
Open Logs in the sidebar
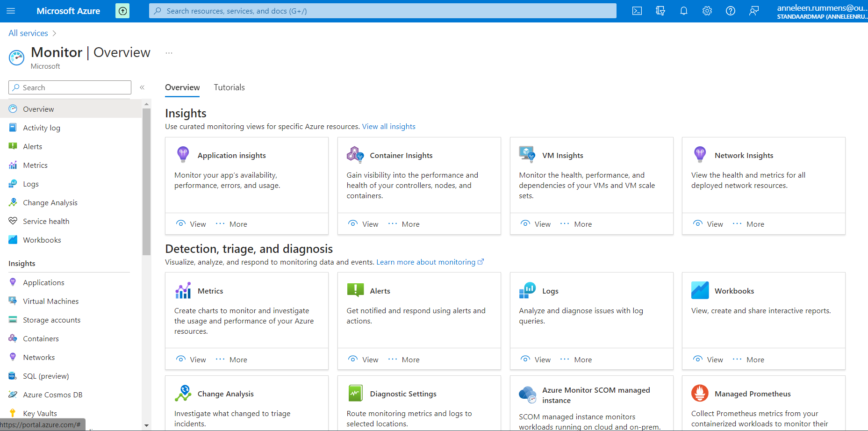coord(71,184)
